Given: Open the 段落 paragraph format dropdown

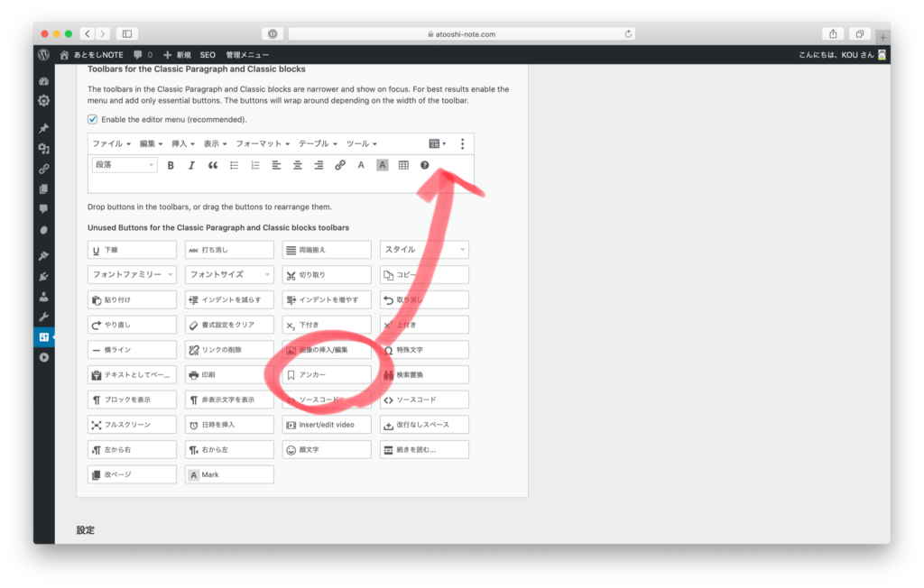Looking at the screenshot, I should (x=125, y=165).
